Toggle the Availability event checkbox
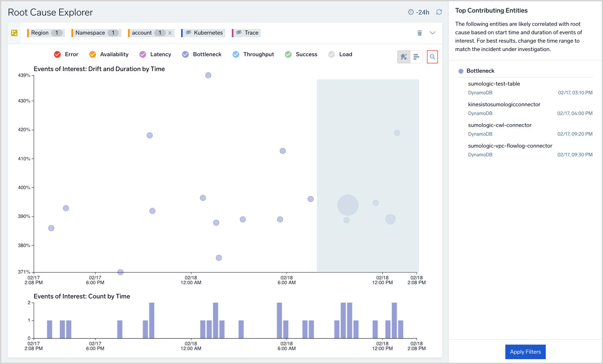The height and width of the screenshot is (364, 603). click(x=92, y=55)
